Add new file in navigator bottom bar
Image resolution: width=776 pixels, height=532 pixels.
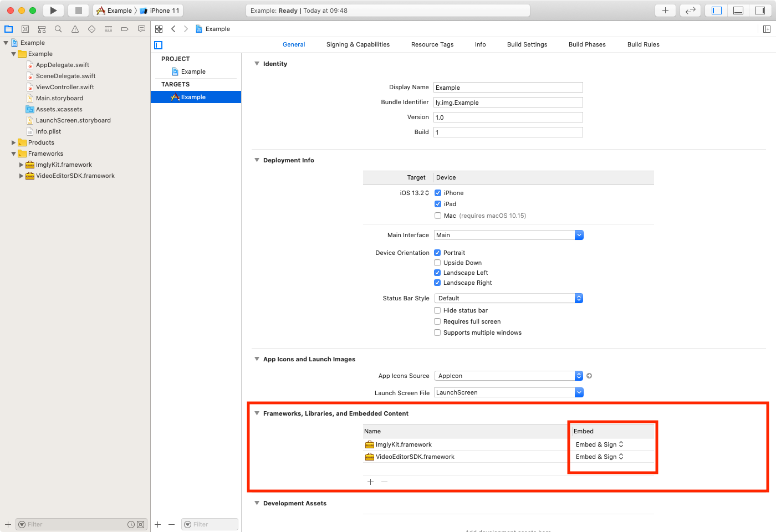(x=8, y=524)
